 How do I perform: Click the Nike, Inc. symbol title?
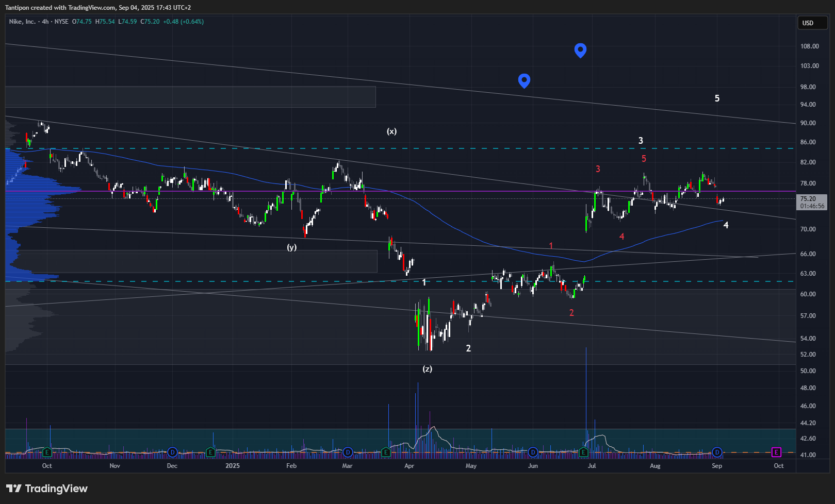[x=22, y=22]
